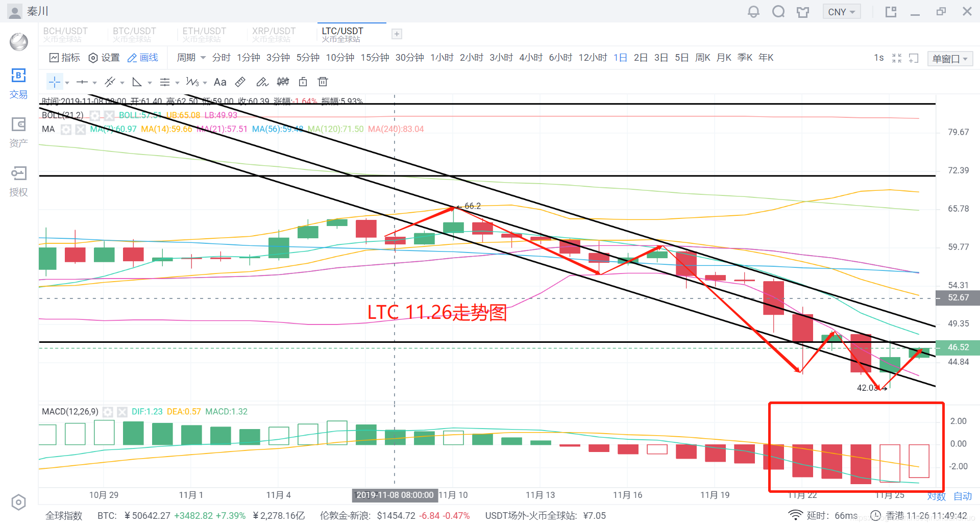Click the 2019-11-08 08:00:00 time marker
Image resolution: width=980 pixels, height=527 pixels.
coord(395,495)
